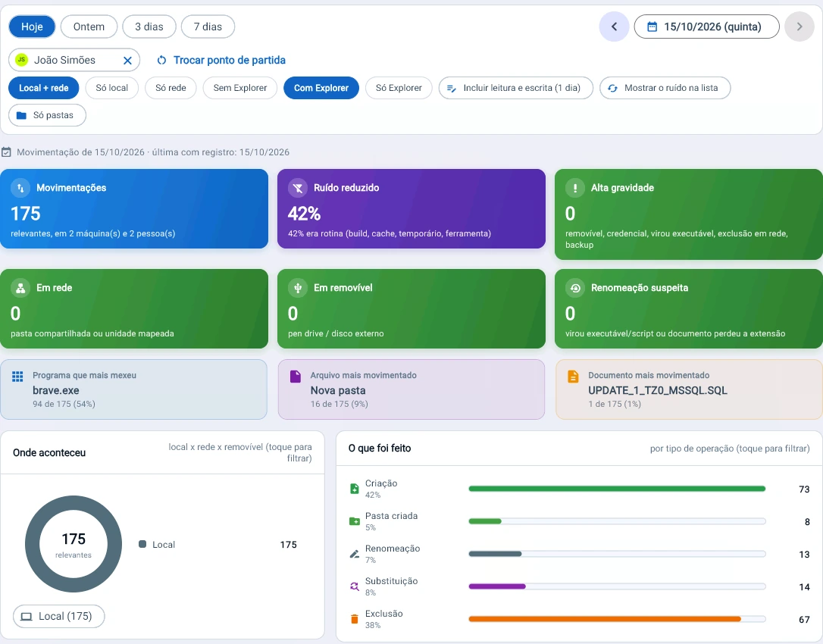The image size is (823, 644).
Task: Click the 175 relevantes donut chart
Action: [x=74, y=544]
